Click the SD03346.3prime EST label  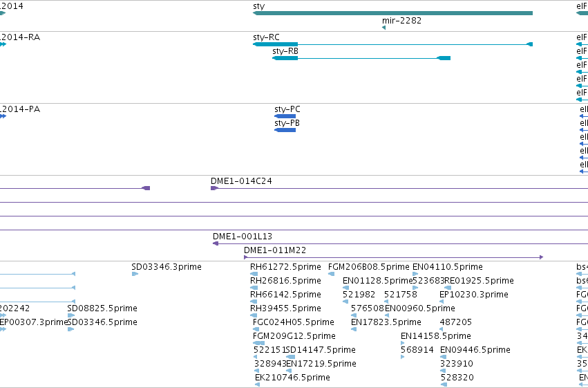pyautogui.click(x=167, y=267)
